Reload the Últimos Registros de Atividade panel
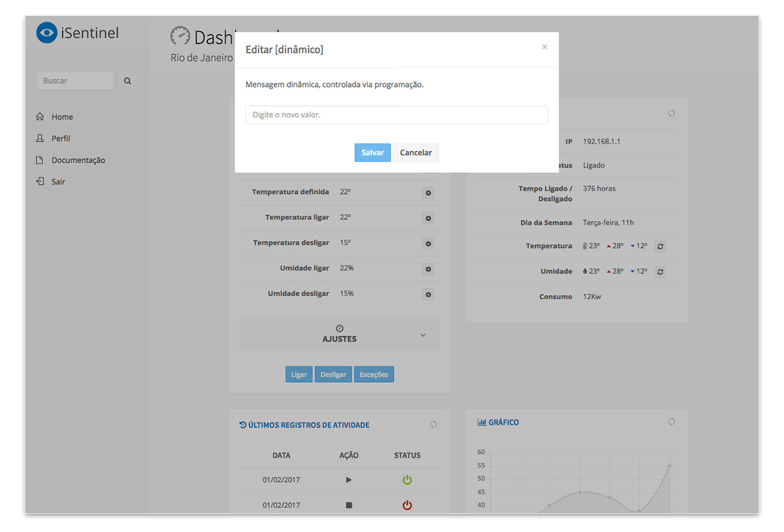Screen dimensions: 784x532 point(433,424)
